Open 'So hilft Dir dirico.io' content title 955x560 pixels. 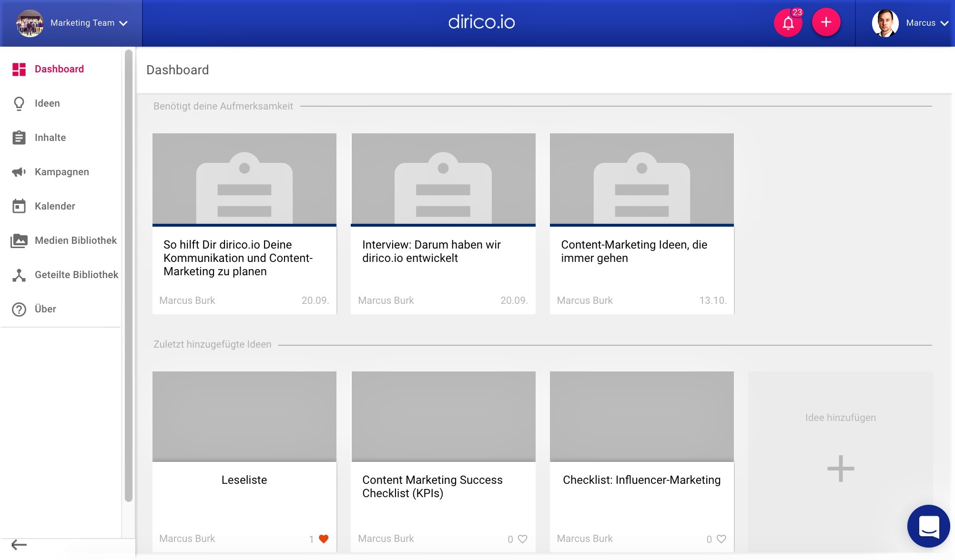(238, 258)
